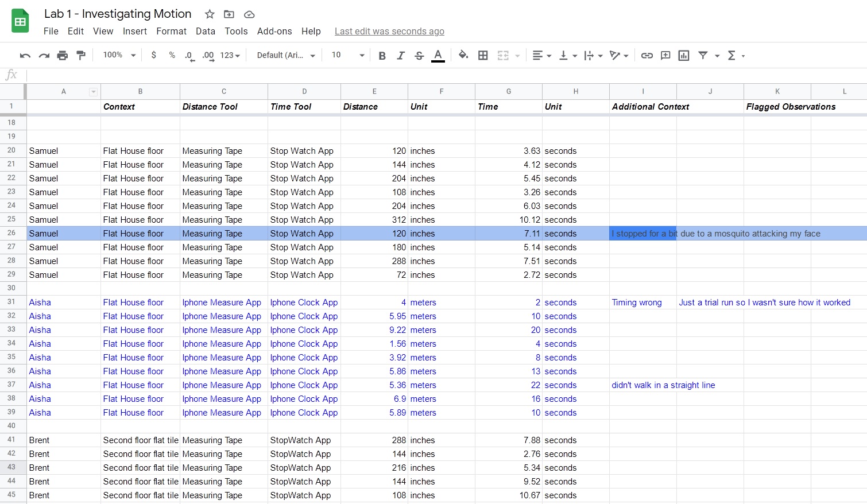
Task: Open the File menu
Action: tap(51, 32)
